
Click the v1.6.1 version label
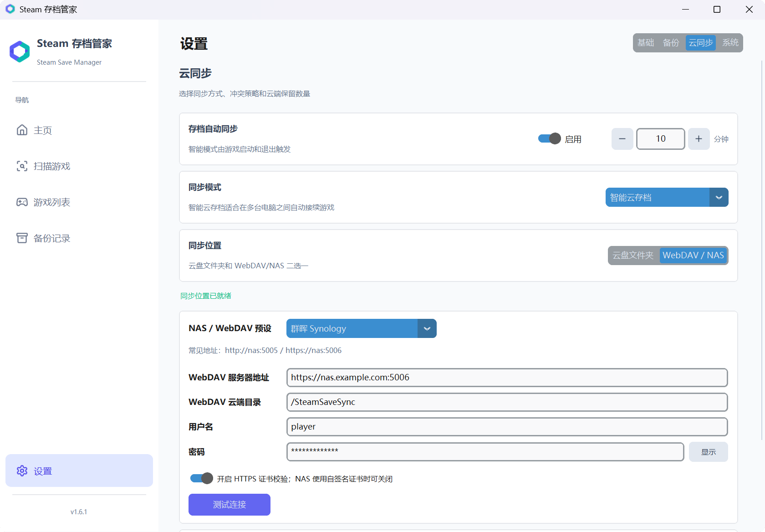pos(79,512)
